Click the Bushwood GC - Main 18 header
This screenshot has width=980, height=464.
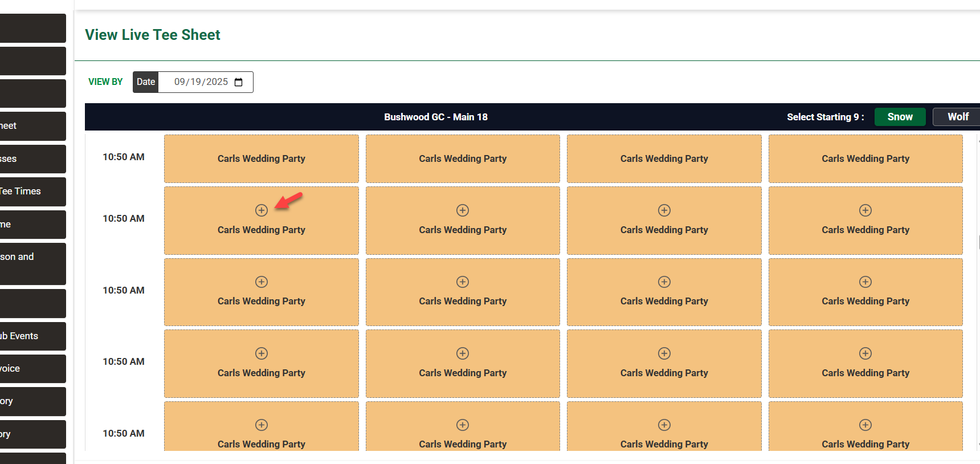pyautogui.click(x=436, y=117)
